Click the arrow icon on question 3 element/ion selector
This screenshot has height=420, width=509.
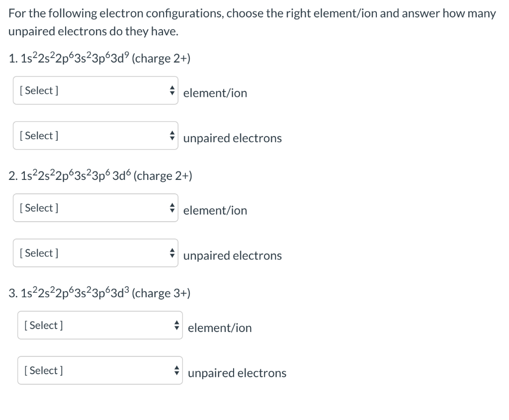(x=176, y=325)
